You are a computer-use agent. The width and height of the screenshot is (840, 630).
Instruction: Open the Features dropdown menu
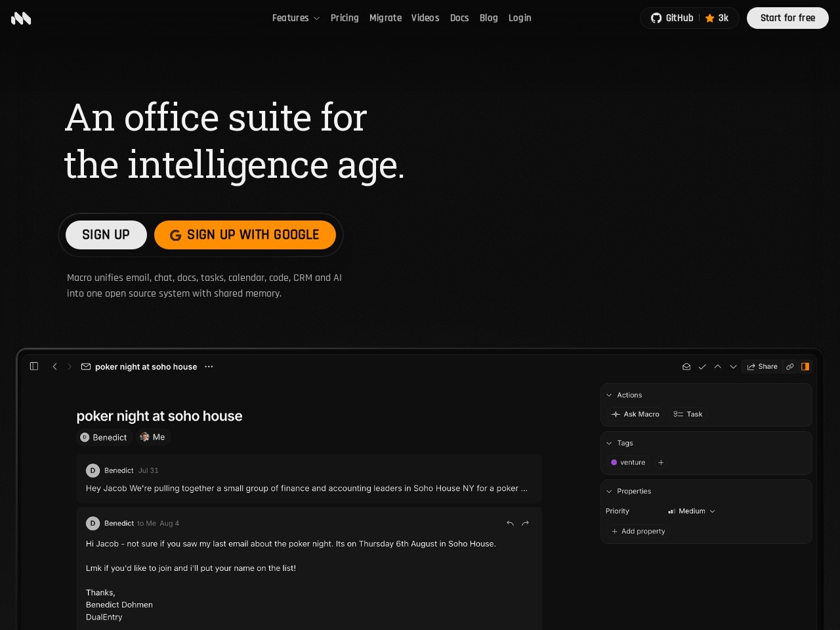pos(296,18)
